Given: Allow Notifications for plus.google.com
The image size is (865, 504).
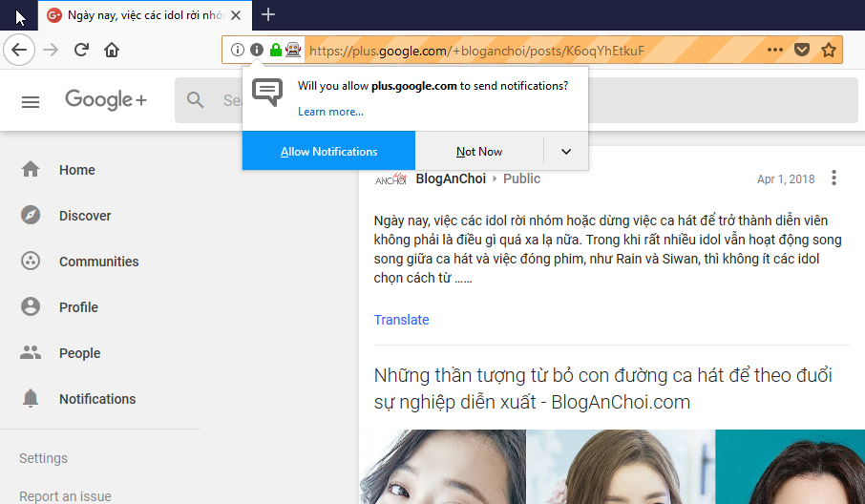Looking at the screenshot, I should (328, 151).
